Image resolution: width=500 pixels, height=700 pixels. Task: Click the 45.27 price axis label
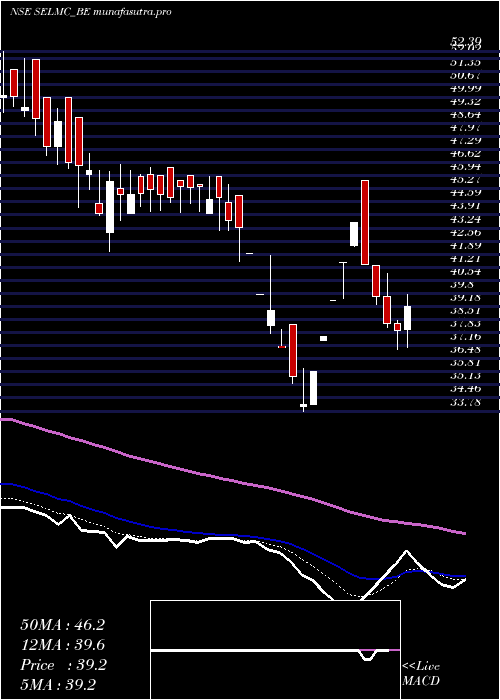(464, 180)
